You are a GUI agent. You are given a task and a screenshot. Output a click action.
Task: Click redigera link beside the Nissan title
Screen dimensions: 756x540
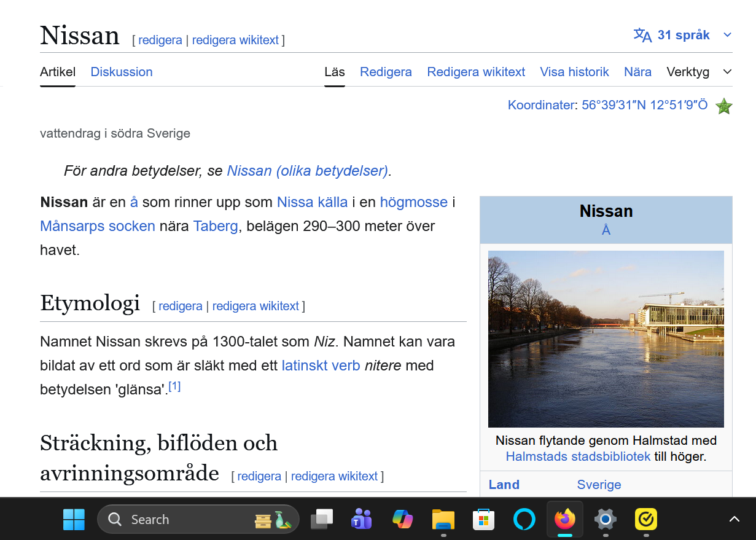pos(160,40)
